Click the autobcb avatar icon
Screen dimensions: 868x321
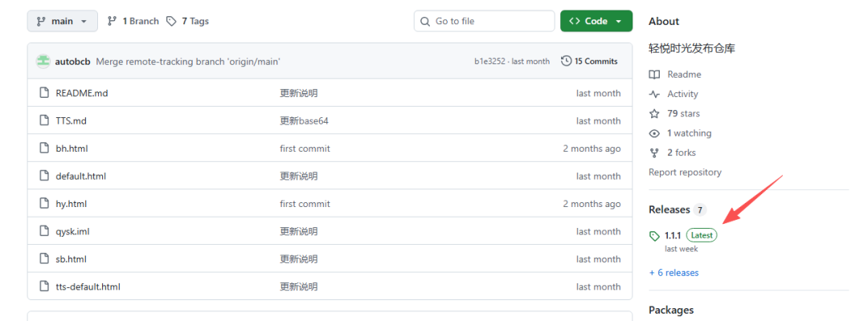[43, 61]
